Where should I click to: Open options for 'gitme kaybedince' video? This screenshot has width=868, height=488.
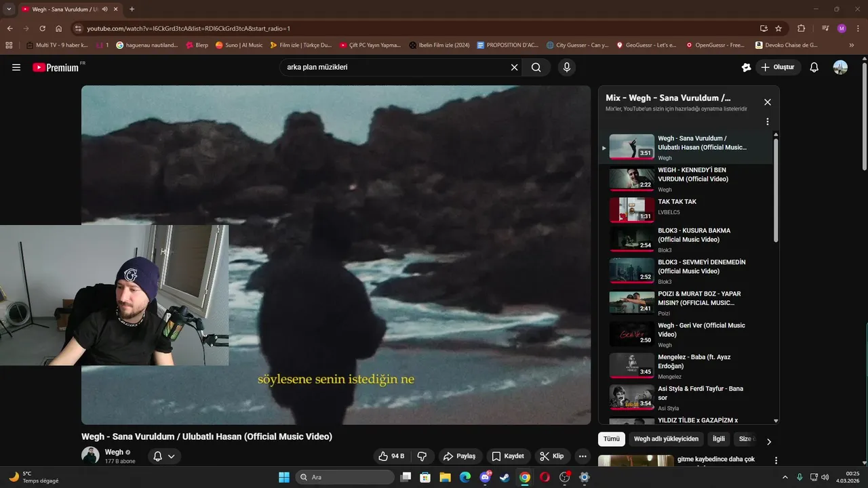(776, 460)
